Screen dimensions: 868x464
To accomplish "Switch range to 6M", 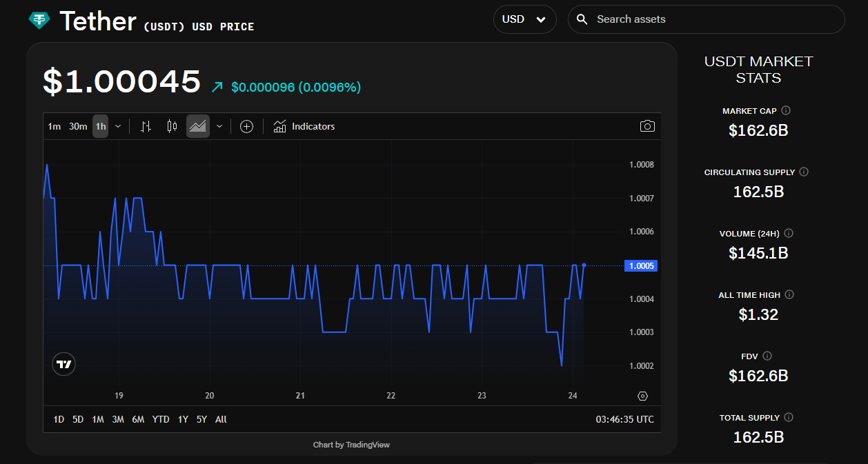I will point(138,419).
